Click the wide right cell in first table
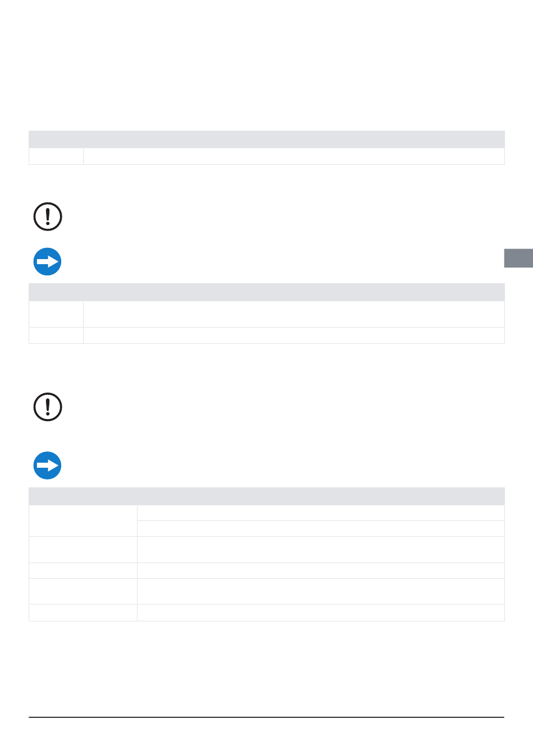The width and height of the screenshot is (533, 756). (x=294, y=156)
